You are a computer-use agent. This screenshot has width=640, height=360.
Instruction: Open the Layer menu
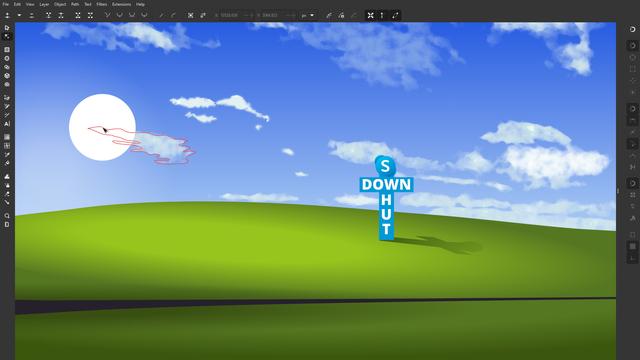point(44,4)
